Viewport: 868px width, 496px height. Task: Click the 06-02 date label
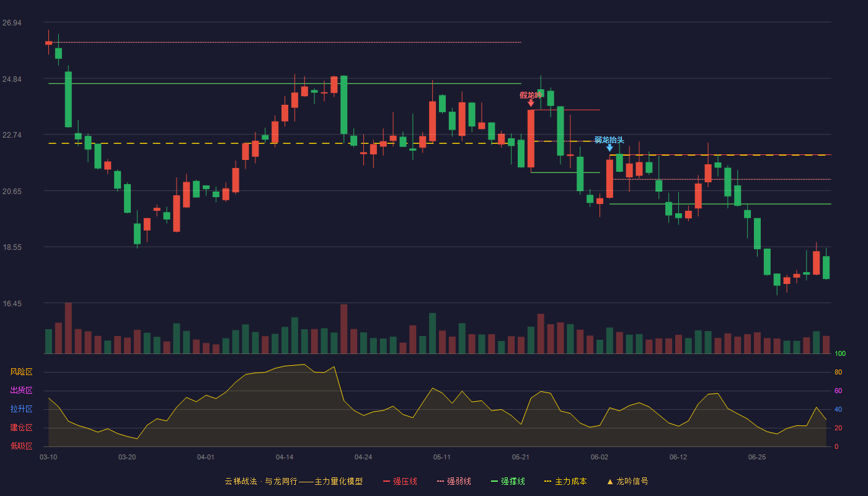(x=600, y=457)
